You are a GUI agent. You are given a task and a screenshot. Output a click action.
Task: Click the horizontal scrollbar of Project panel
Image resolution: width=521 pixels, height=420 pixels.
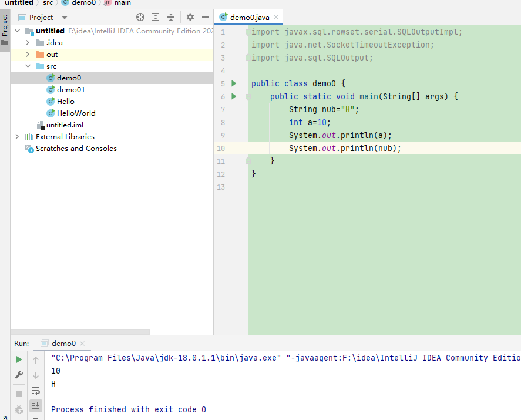pos(80,332)
